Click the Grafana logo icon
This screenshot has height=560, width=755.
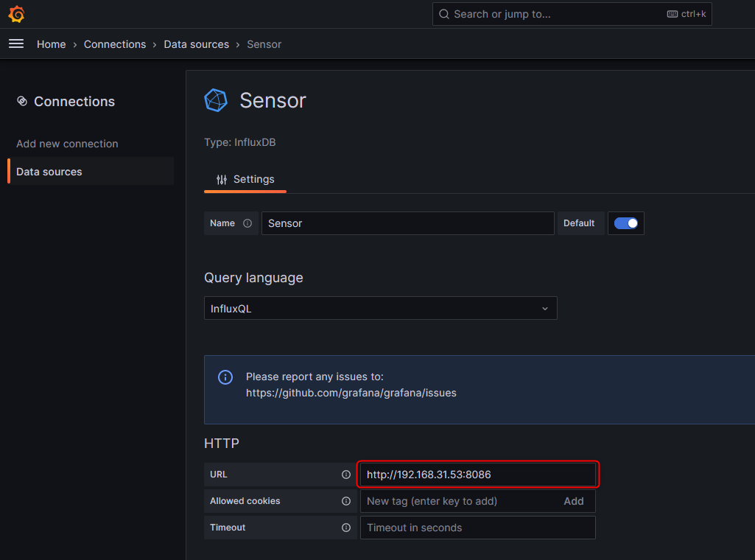pyautogui.click(x=16, y=14)
